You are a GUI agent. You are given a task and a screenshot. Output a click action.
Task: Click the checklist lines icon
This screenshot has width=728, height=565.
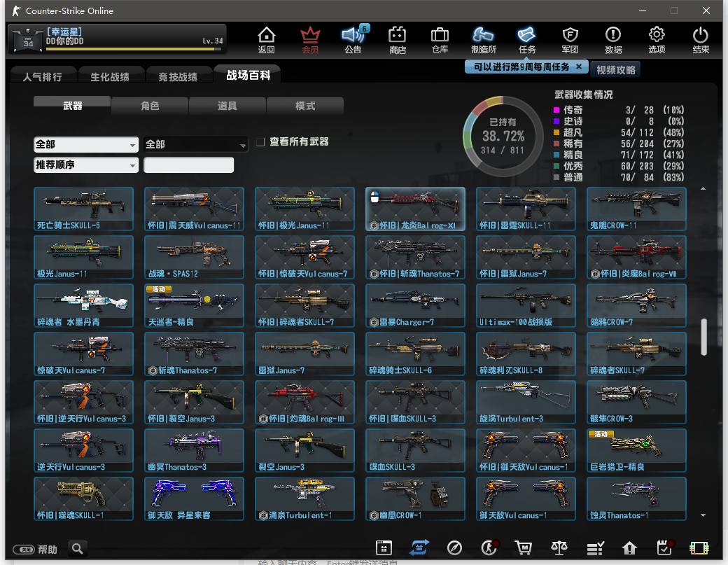point(595,548)
